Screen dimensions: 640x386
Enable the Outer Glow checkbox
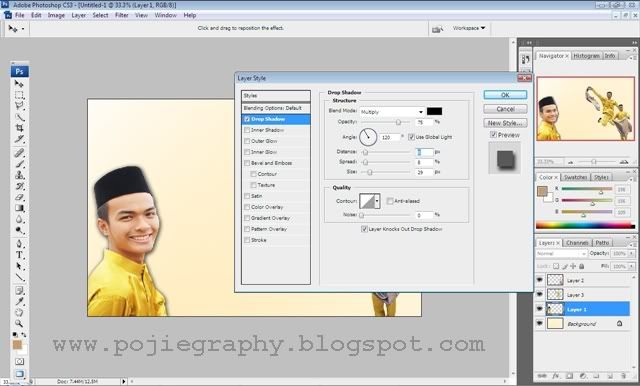pyautogui.click(x=247, y=141)
